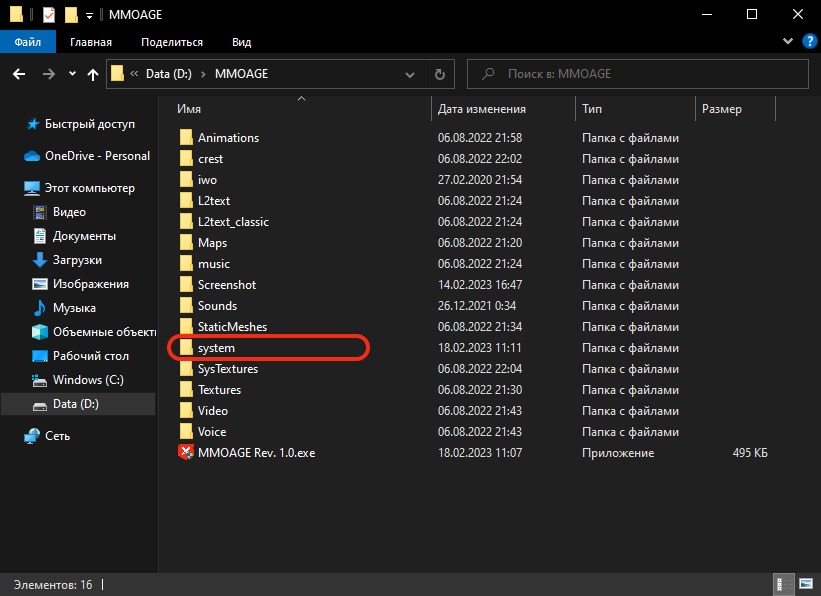This screenshot has height=596, width=821.
Task: Click the back navigation arrow
Action: [19, 74]
